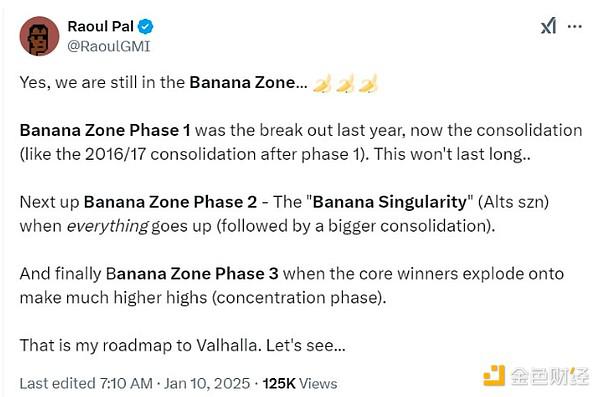Viewport: 600px width, 397px height.
Task: Click bold text Banana Zone Phase 2
Action: click(x=170, y=202)
